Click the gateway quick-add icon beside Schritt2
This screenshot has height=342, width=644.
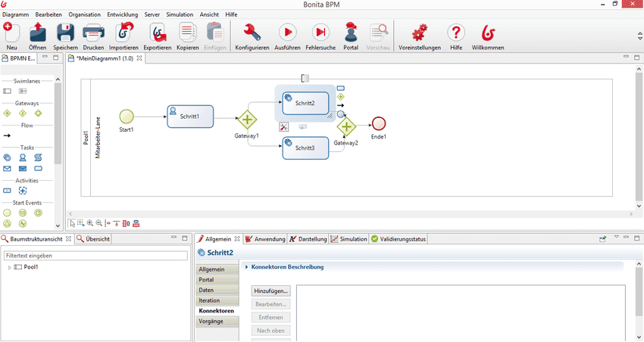pyautogui.click(x=340, y=97)
